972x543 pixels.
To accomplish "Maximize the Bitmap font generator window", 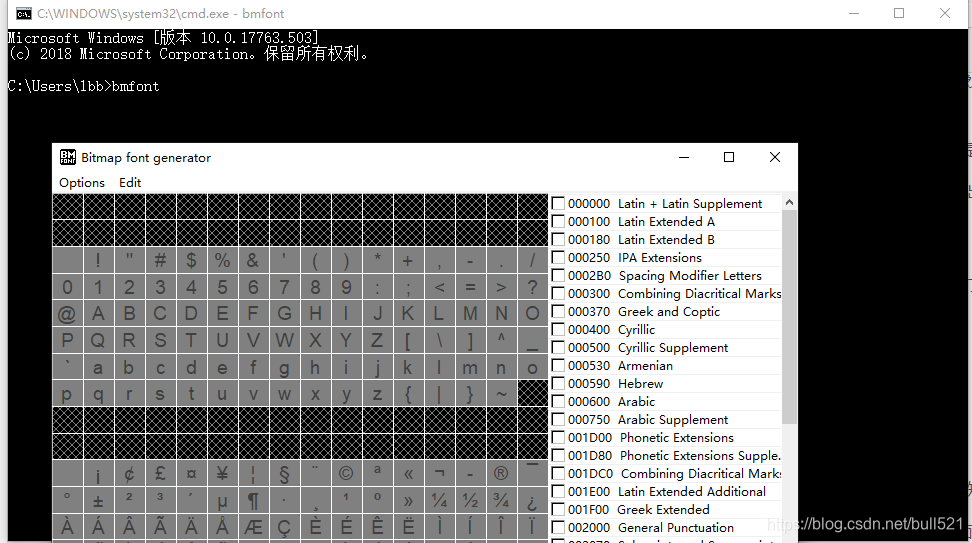I will click(x=729, y=157).
